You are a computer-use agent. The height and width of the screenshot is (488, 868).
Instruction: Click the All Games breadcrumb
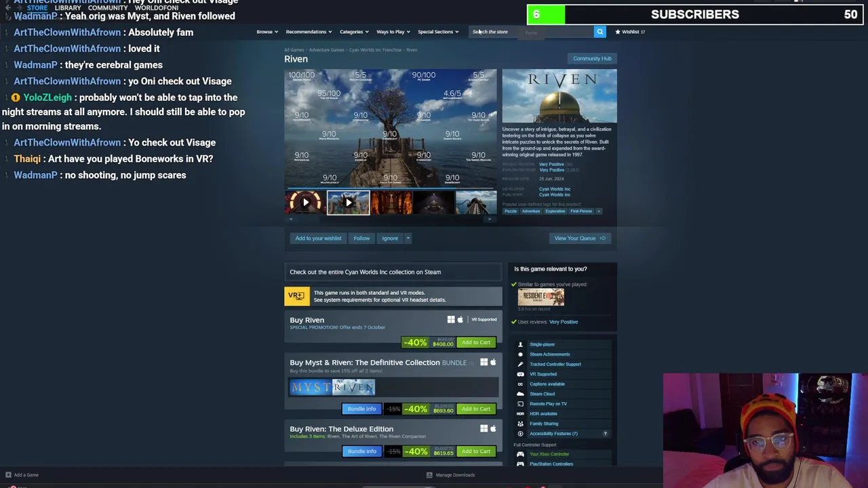coord(294,50)
